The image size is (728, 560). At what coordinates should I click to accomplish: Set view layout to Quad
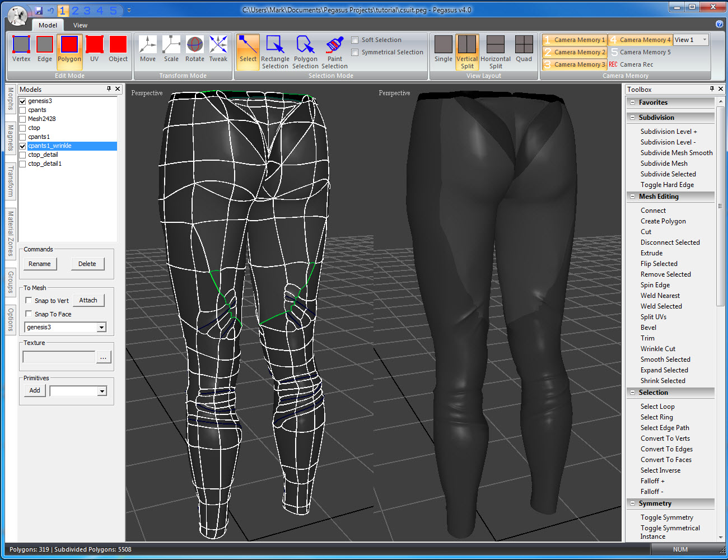tap(524, 49)
